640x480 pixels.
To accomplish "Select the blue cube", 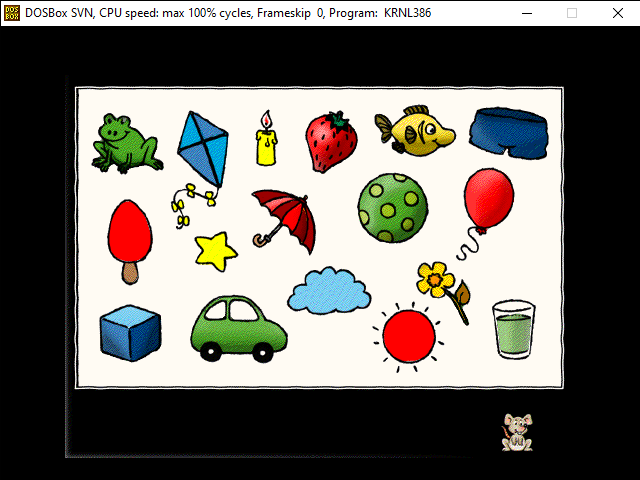I will click(x=131, y=333).
